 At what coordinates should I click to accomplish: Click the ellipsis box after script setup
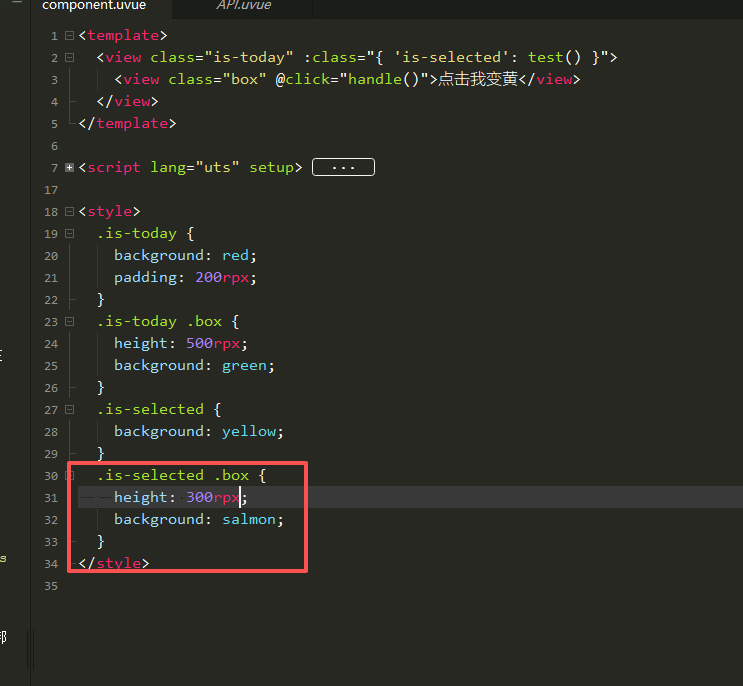point(343,167)
